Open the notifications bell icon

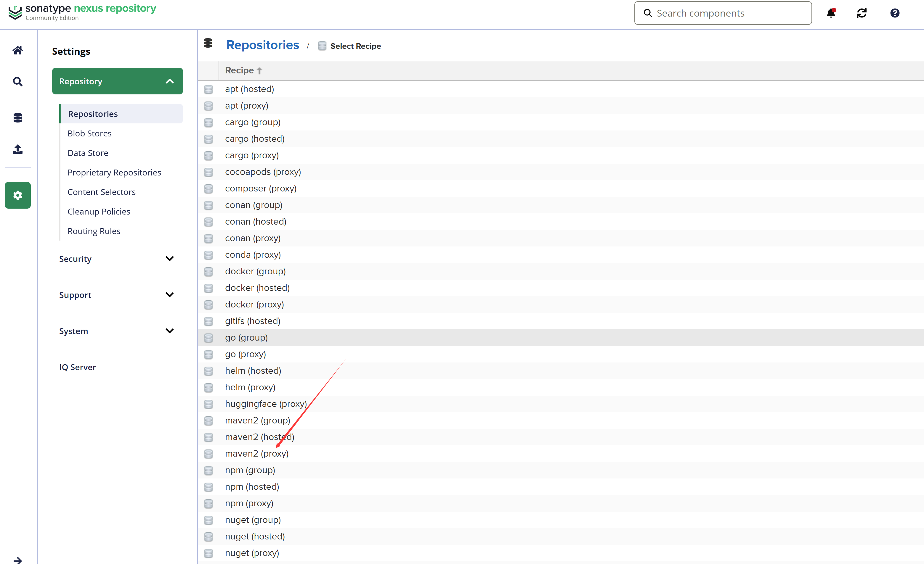pos(831,13)
